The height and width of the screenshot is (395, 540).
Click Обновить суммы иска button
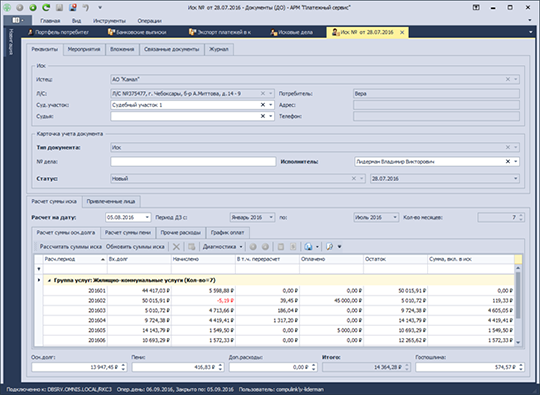click(135, 247)
